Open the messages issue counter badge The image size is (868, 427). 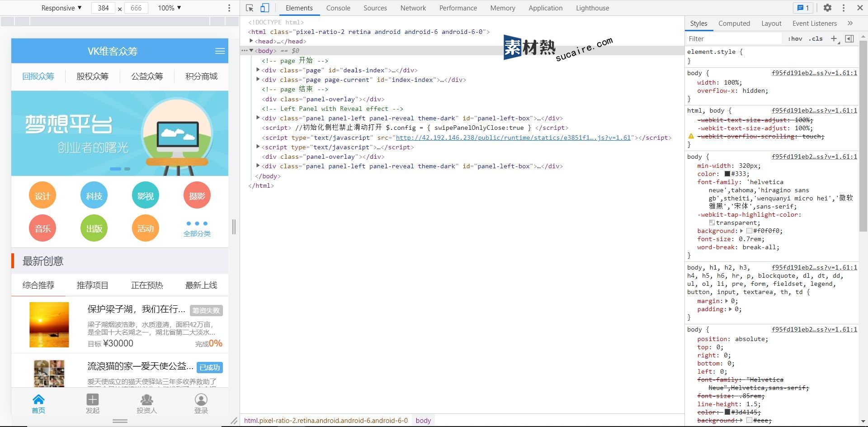click(803, 8)
